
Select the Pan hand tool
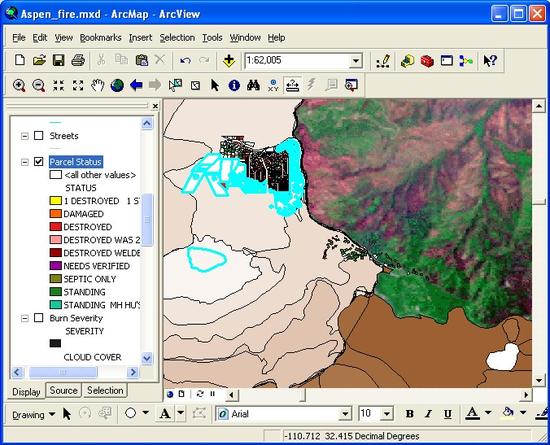pyautogui.click(x=98, y=85)
